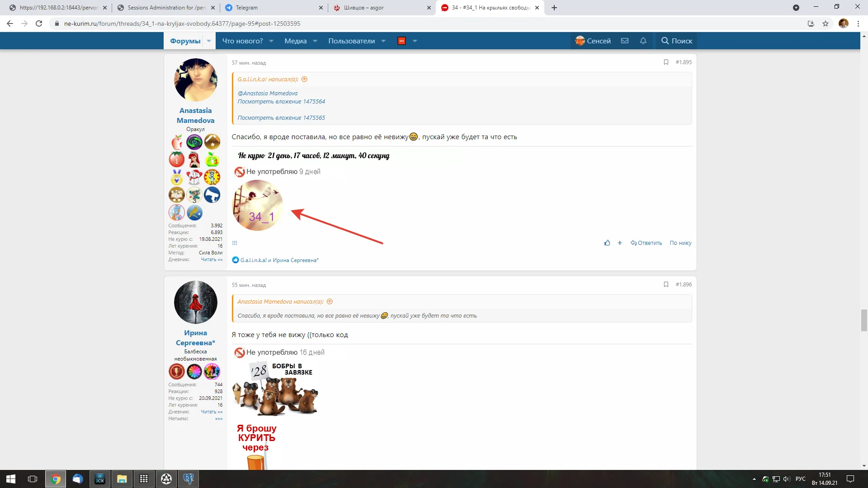Expand the Пользователи dropdown arrow
This screenshot has width=868, height=488.
point(383,41)
